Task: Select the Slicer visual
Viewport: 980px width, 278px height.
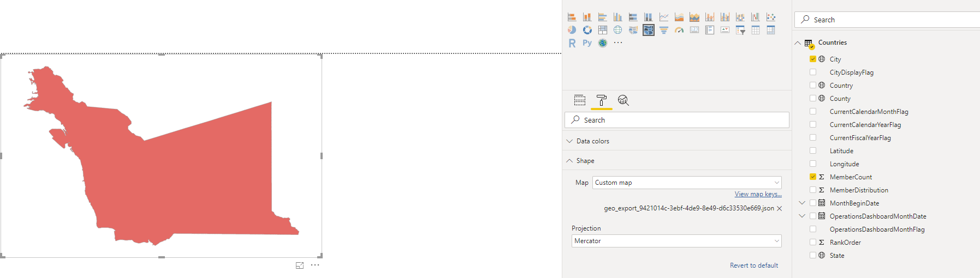Action: click(x=740, y=30)
